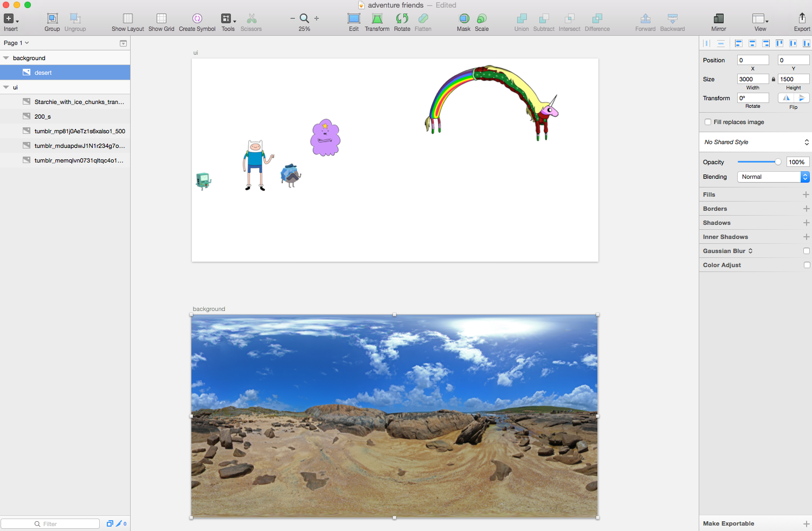Click the Edit toolbar icon
Screen dimensions: 812x531
[354, 18]
